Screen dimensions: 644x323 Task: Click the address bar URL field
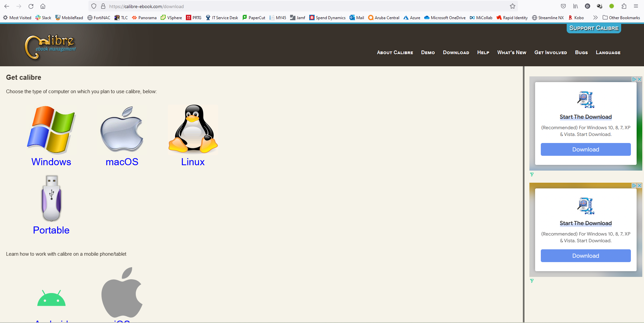coord(303,6)
